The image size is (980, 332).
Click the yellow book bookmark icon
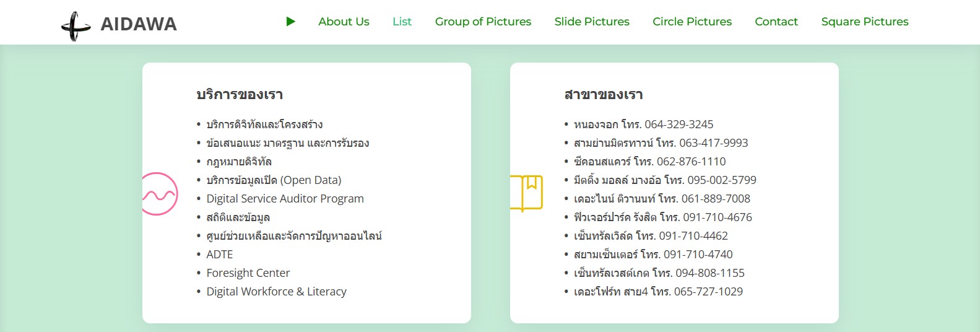click(x=526, y=193)
